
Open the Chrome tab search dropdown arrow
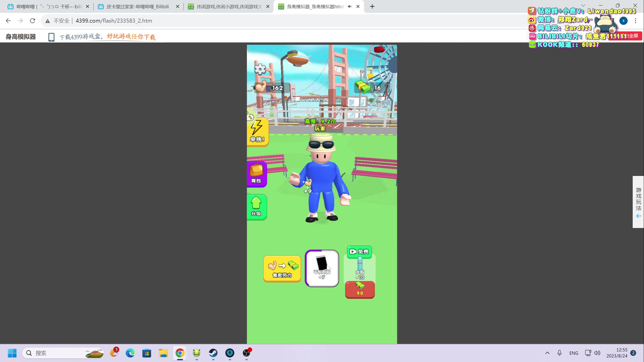pos(583,5)
